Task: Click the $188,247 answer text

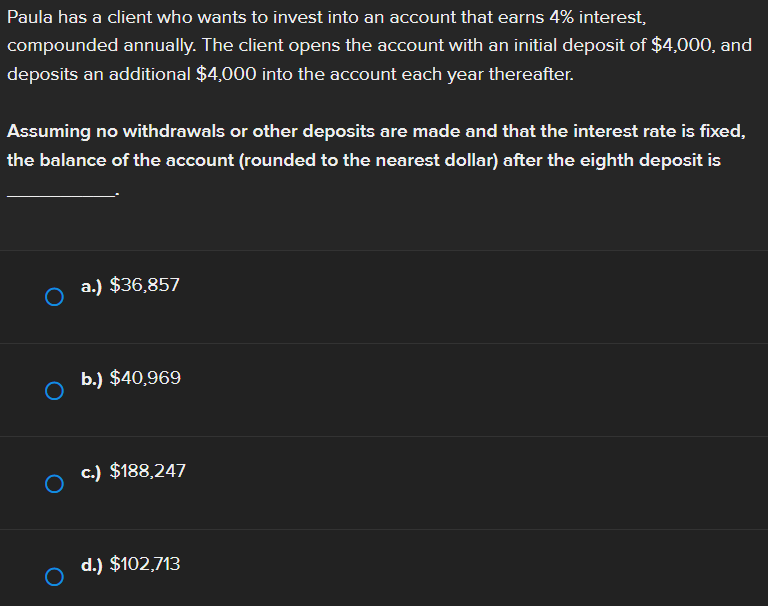Action: click(x=147, y=471)
